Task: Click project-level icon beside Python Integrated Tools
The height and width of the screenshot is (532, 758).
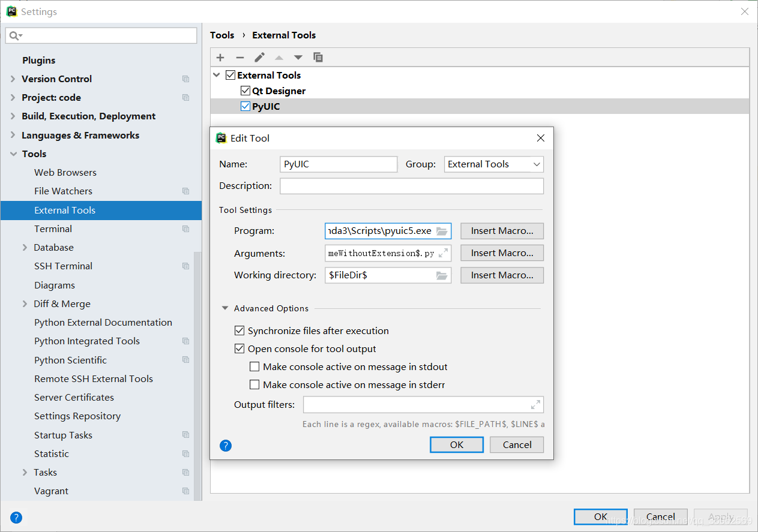Action: (186, 341)
